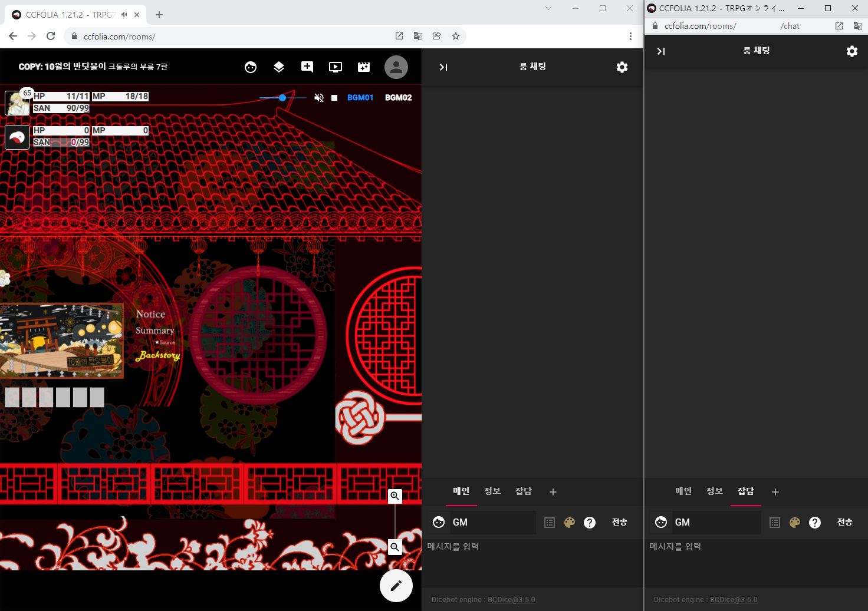Play the BGM01 track
Viewport: 868px width, 611px height.
(x=360, y=98)
